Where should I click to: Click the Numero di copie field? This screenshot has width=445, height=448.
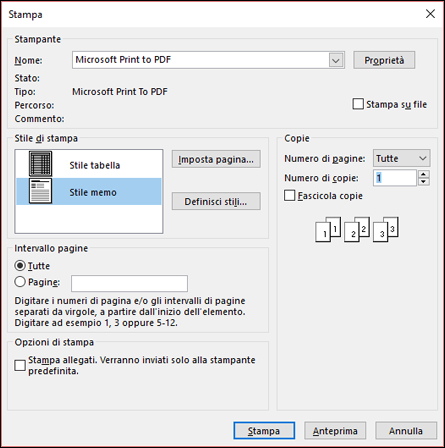click(395, 178)
